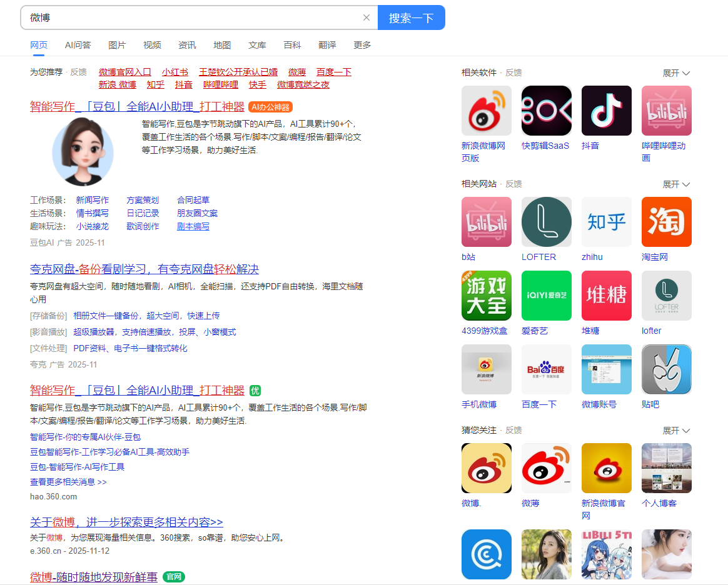
Task: Open the 手机微博 icon
Action: point(486,369)
